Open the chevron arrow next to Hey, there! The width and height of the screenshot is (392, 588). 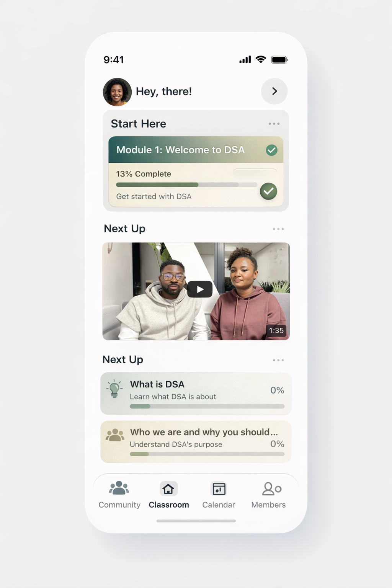tap(274, 91)
